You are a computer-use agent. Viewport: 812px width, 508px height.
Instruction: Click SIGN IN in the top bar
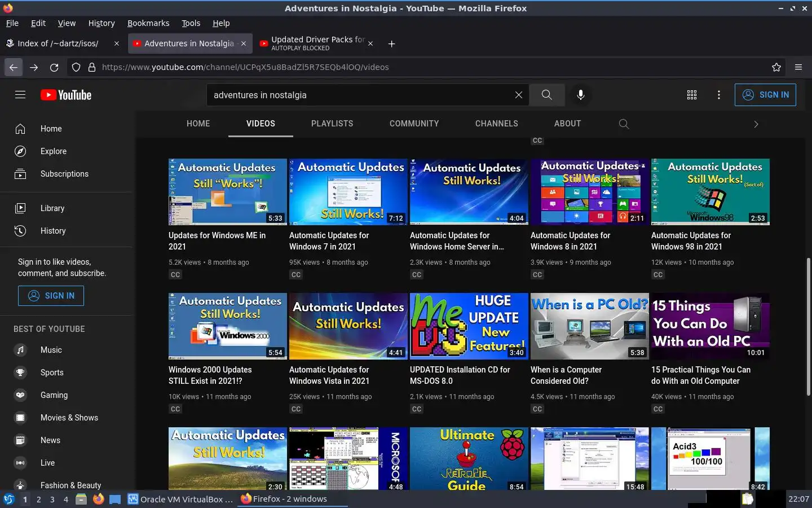pyautogui.click(x=765, y=95)
